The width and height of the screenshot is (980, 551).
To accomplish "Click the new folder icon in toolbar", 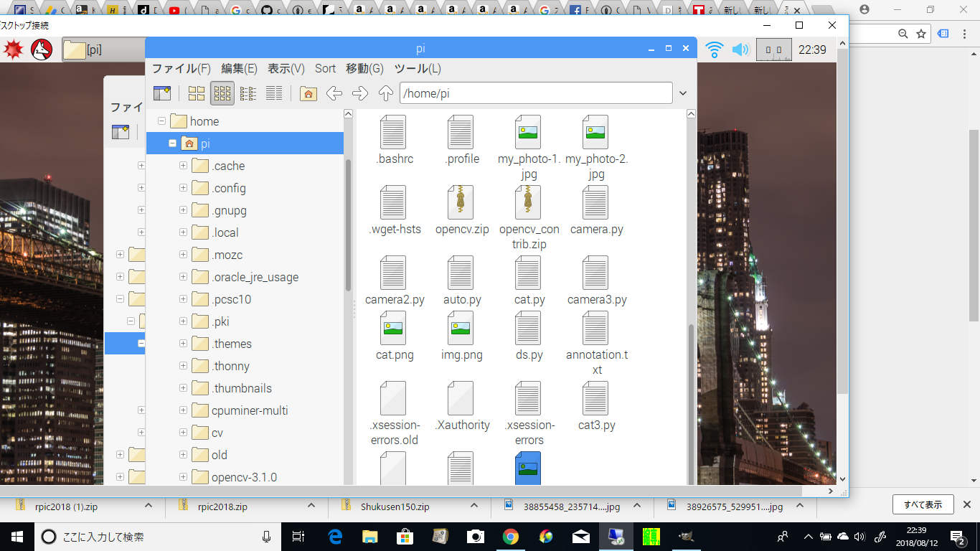I will (162, 93).
